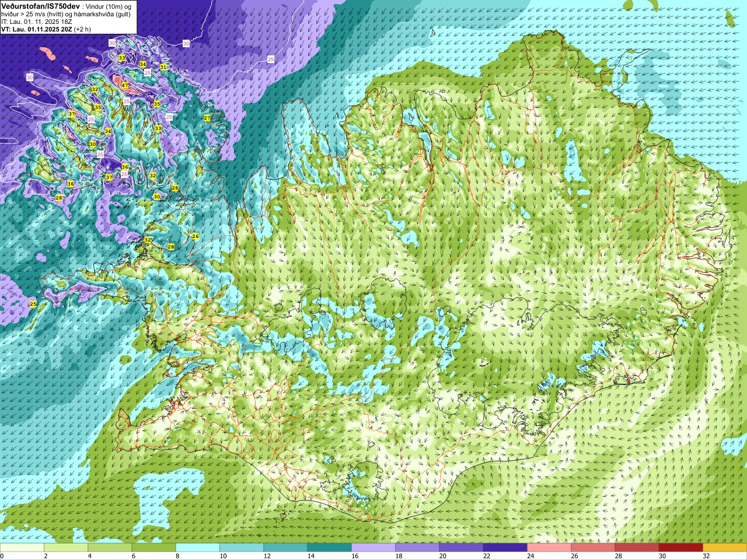This screenshot has width=747, height=560.
Task: Click the '6' legend scale label
Action: click(x=133, y=556)
